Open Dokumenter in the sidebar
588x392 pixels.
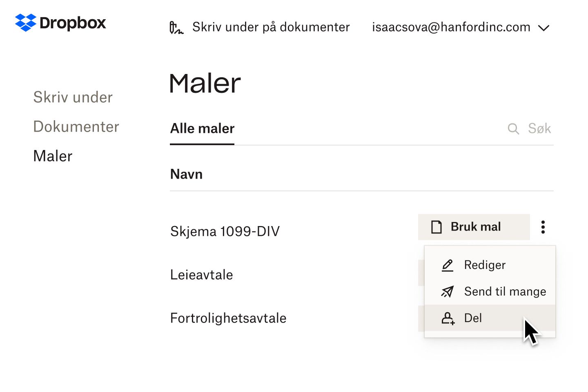(x=76, y=126)
